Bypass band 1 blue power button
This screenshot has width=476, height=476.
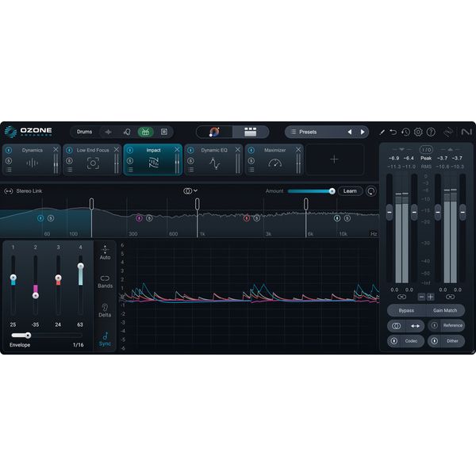click(x=40, y=218)
